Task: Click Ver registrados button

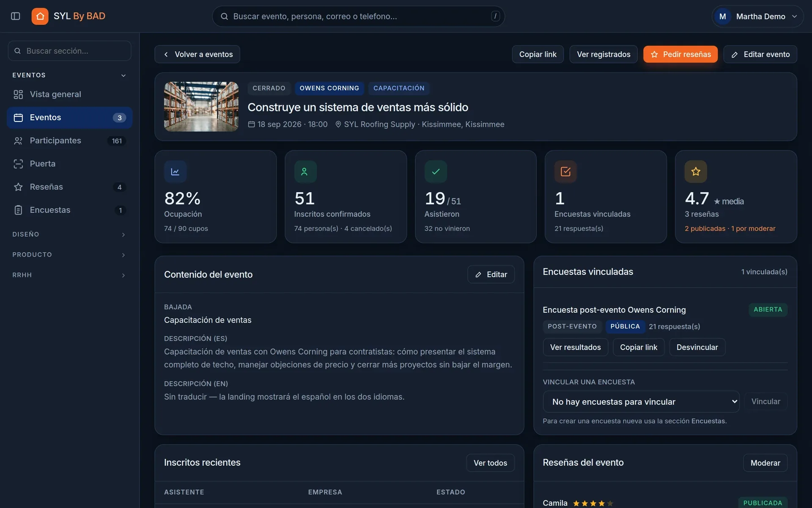Action: (604, 54)
